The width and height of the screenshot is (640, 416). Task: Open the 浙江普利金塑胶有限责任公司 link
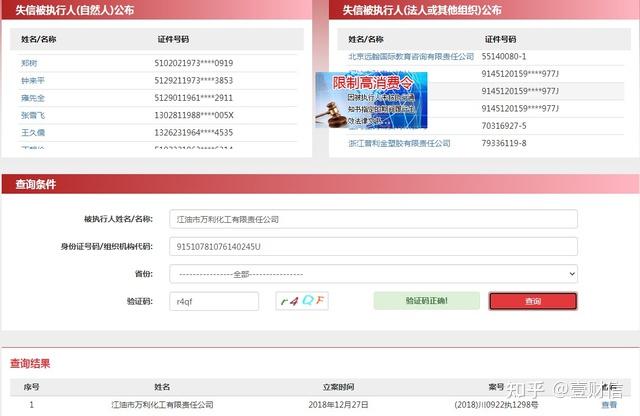tap(399, 143)
